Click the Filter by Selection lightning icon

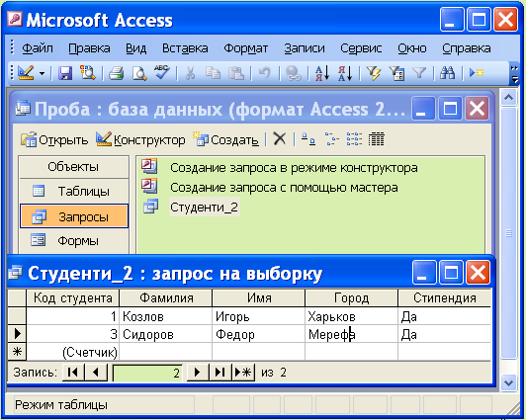pyautogui.click(x=374, y=73)
